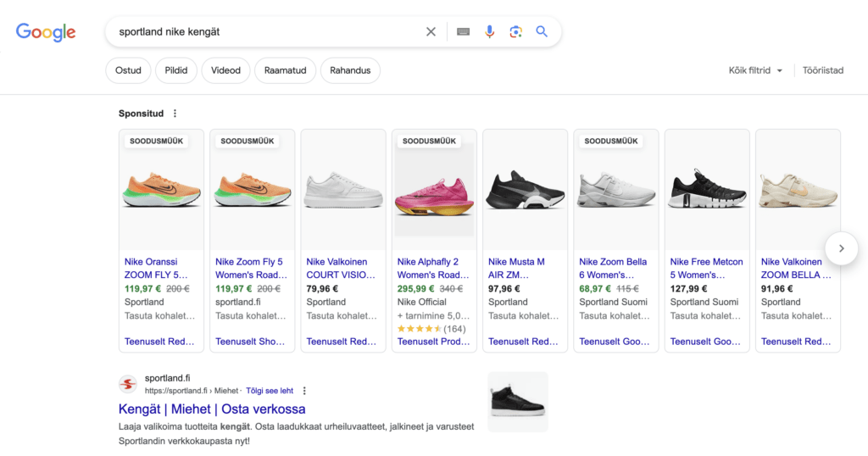This screenshot has height=456, width=868.
Task: Click the 68,97 € price of Zoom Bella 6
Action: 595,289
